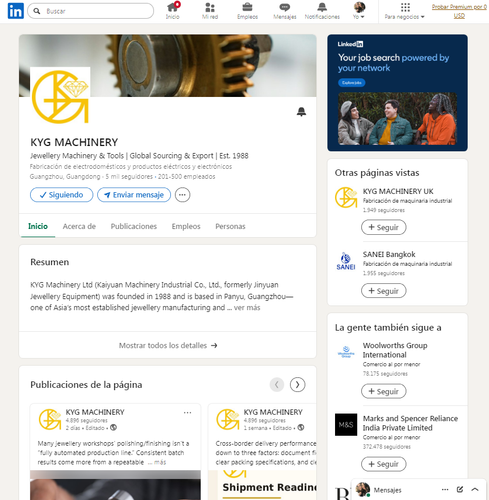Follow KYG MACHINERY UK with Seguir
489x500 pixels.
click(x=384, y=227)
